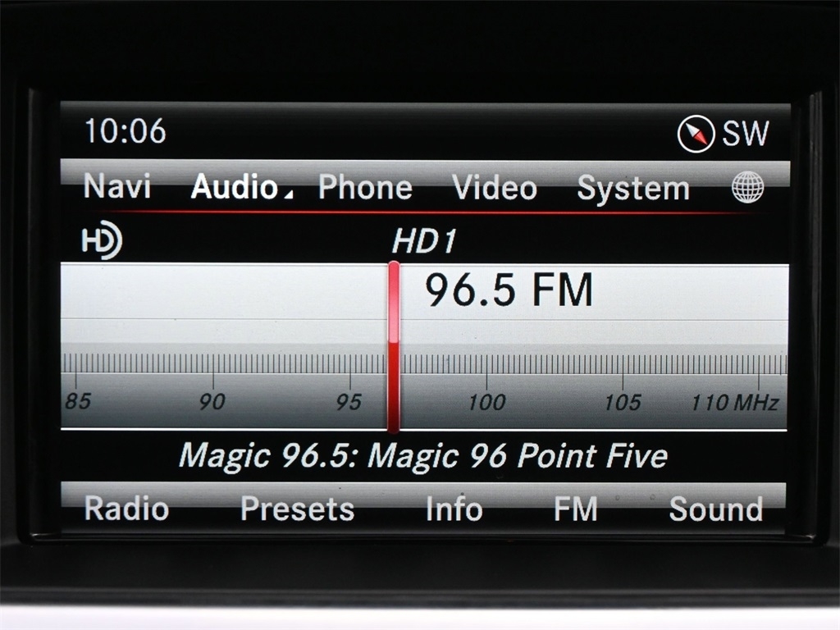Show station Info
The width and height of the screenshot is (840, 630).
click(454, 509)
